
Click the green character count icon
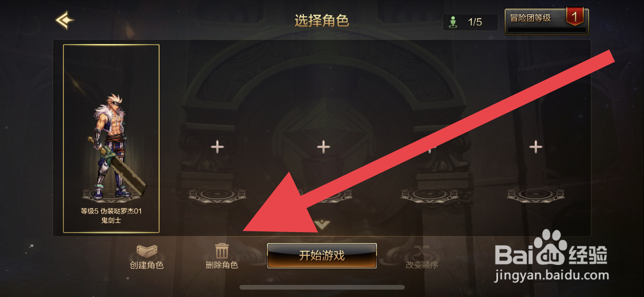click(453, 22)
